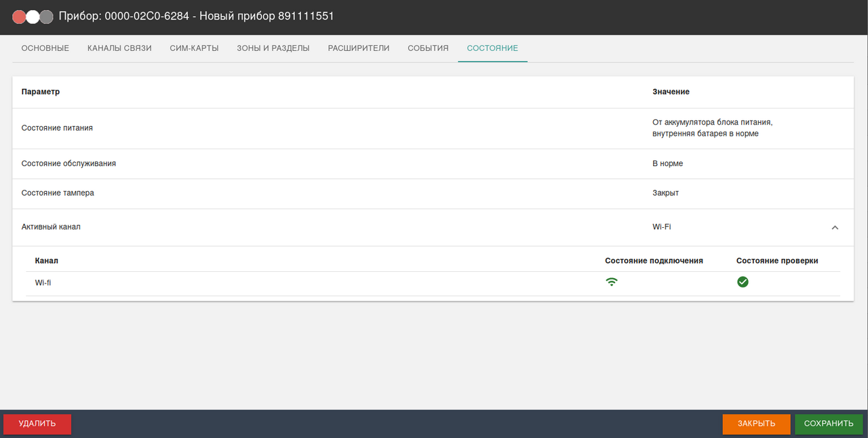This screenshot has width=868, height=438.
Task: Collapse the Активный канал row chevron
Action: (x=835, y=228)
